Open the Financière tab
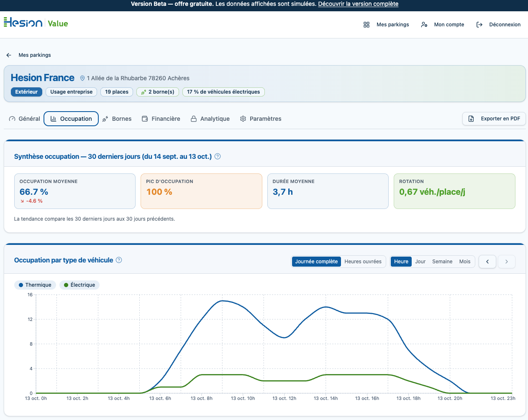The height and width of the screenshot is (420, 528). pos(161,119)
